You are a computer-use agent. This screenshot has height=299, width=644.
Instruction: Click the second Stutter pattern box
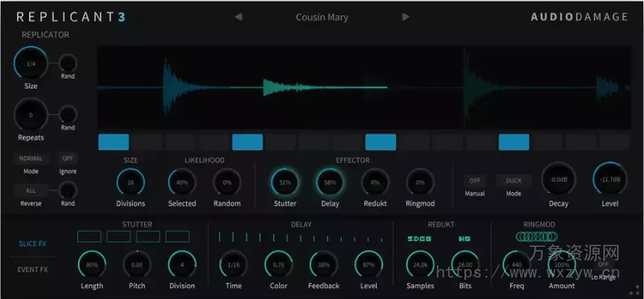[119, 236]
